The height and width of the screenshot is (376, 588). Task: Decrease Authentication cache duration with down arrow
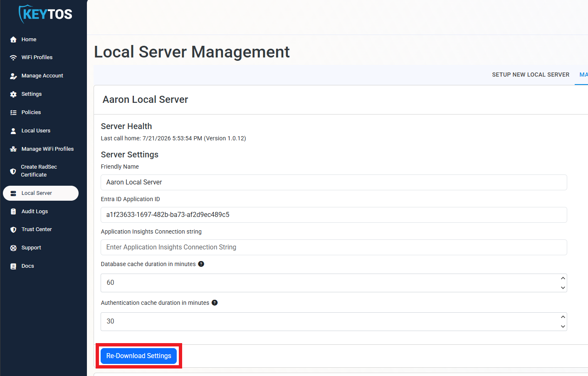[563, 326]
